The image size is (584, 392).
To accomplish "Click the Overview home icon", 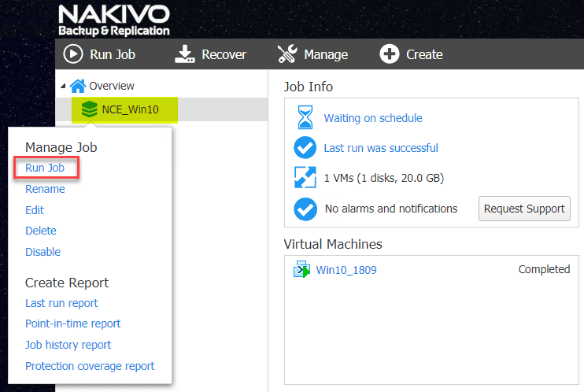I will pos(78,86).
